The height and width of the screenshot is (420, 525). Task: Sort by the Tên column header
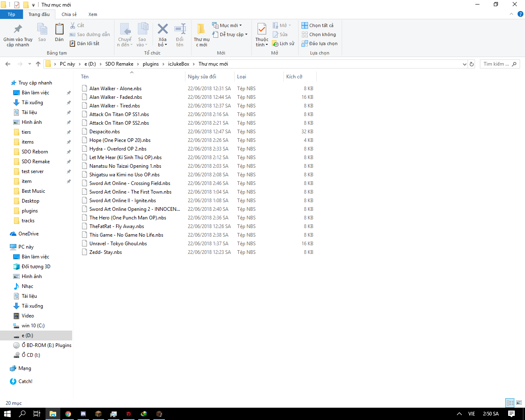(x=131, y=77)
